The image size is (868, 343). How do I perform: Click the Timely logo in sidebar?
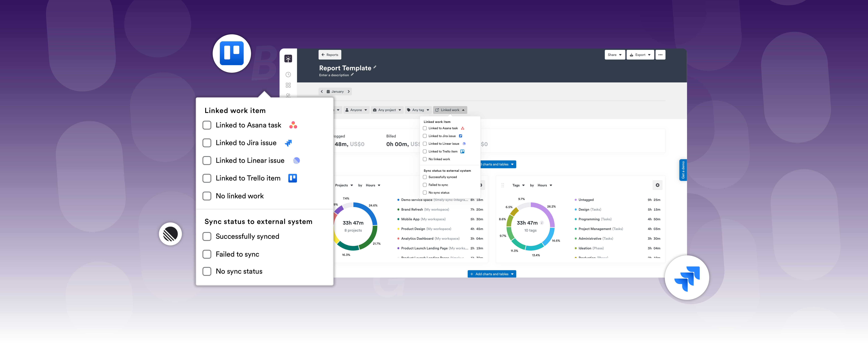[288, 59]
